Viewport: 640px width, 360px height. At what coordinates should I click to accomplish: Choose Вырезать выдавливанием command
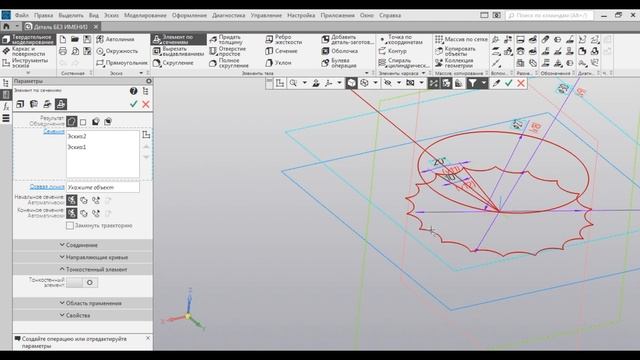pos(178,51)
